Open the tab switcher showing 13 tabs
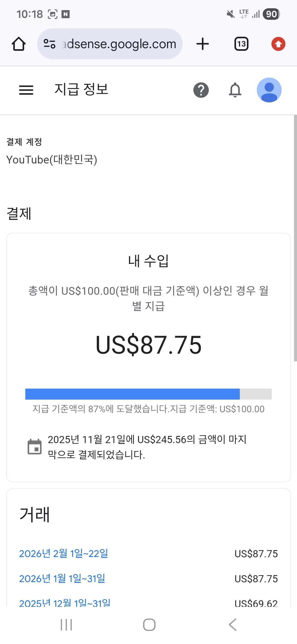The height and width of the screenshot is (644, 297). point(241,44)
